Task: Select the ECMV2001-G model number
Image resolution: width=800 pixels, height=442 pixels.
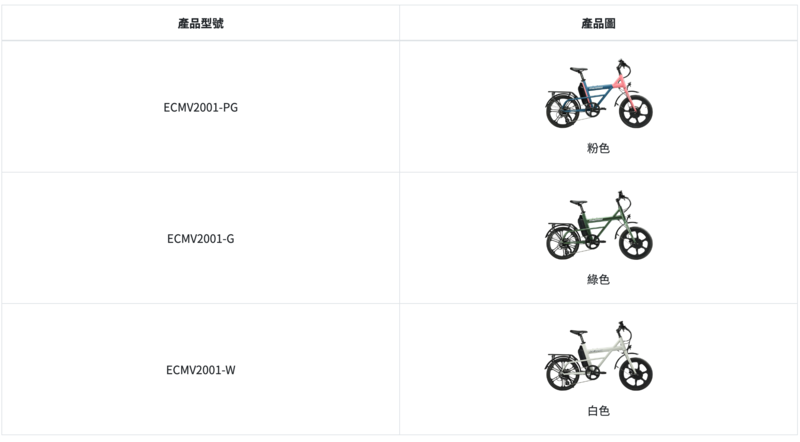Action: 201,238
